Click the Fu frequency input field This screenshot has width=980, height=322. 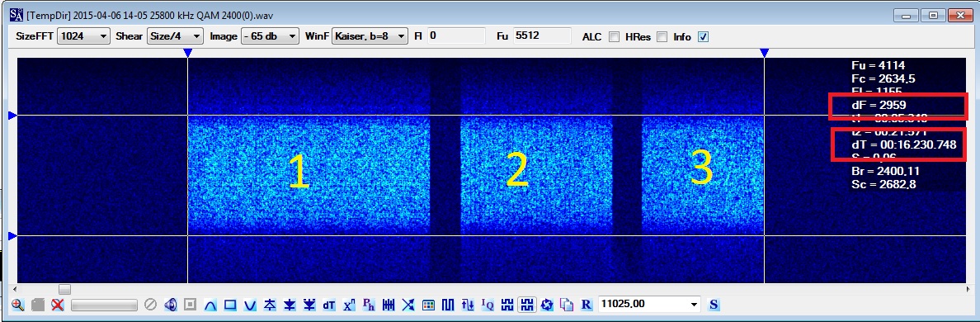[x=541, y=36]
